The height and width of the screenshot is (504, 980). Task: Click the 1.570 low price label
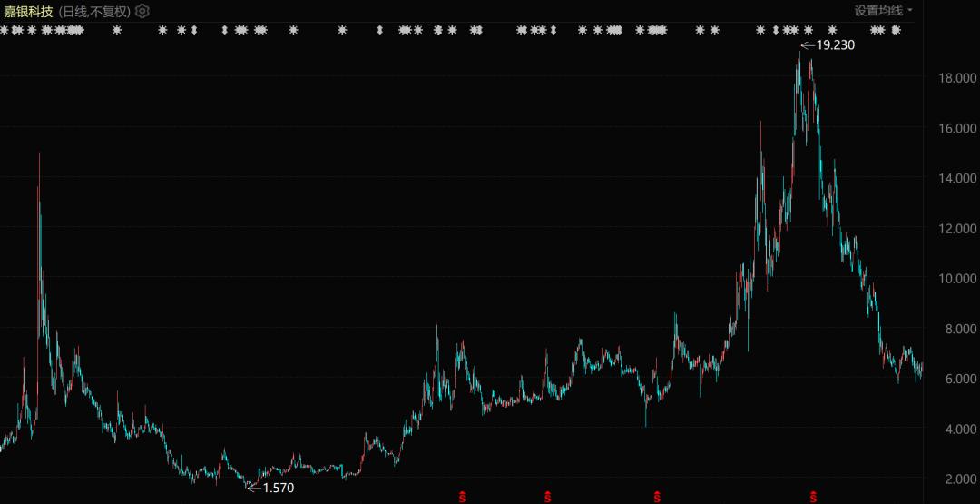279,489
